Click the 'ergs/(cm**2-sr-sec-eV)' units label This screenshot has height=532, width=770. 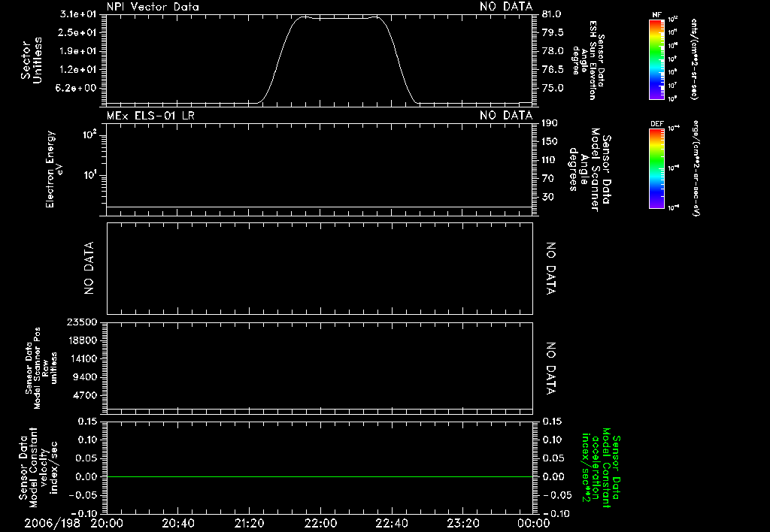click(x=696, y=168)
